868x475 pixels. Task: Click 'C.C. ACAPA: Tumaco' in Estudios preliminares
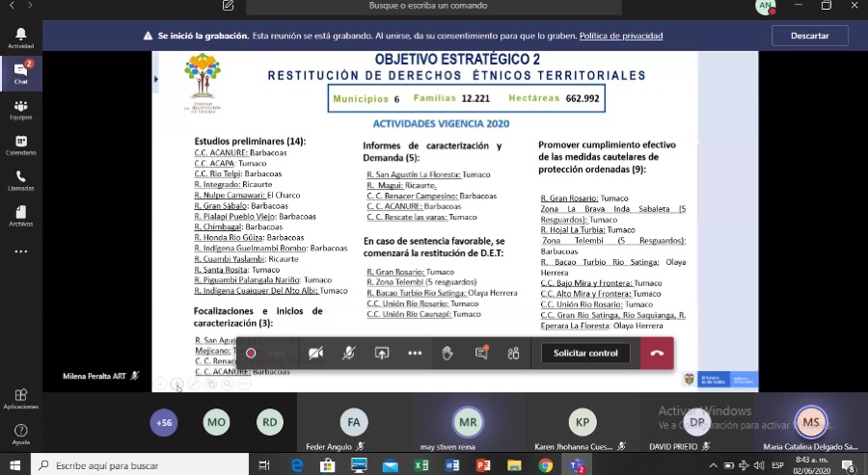pyautogui.click(x=231, y=163)
